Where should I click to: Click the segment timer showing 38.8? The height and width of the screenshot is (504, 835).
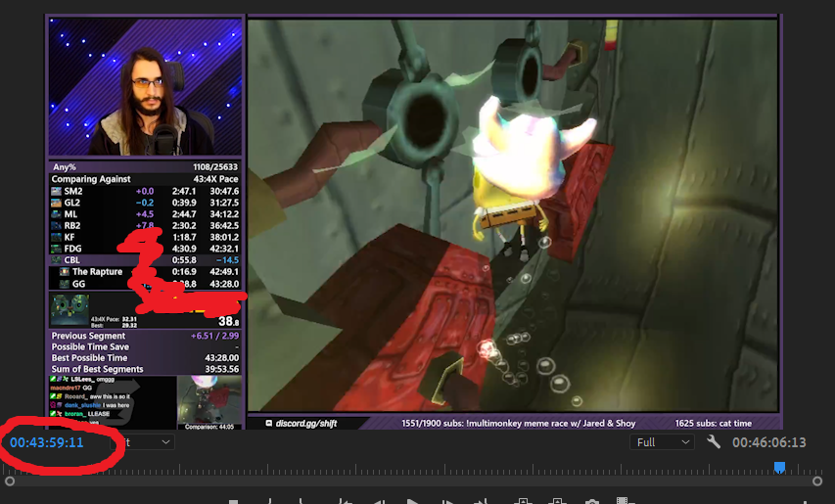228,321
